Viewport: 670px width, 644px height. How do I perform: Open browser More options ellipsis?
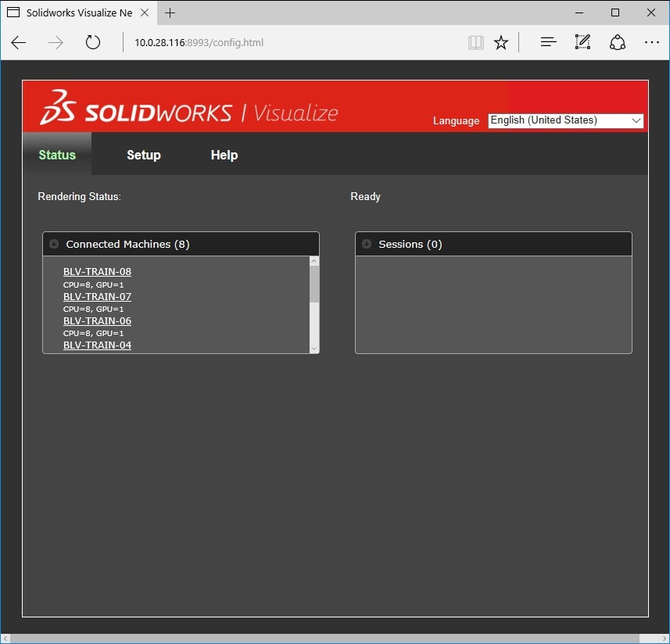[651, 42]
